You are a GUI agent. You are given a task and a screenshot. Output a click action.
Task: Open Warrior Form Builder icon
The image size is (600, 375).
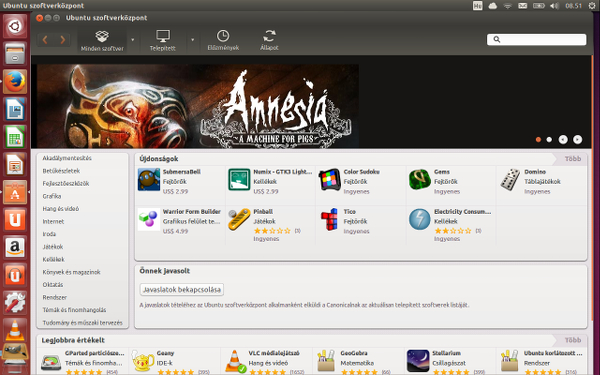[x=149, y=219]
